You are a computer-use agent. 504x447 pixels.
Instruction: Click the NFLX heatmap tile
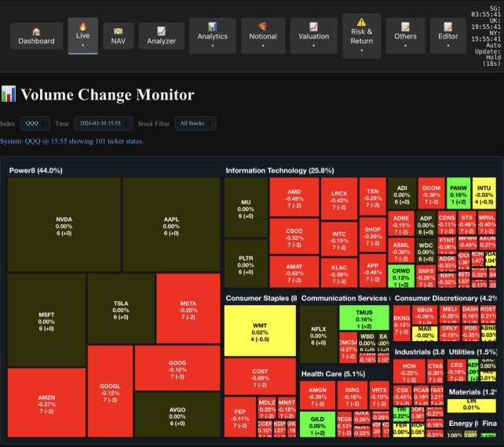click(319, 335)
